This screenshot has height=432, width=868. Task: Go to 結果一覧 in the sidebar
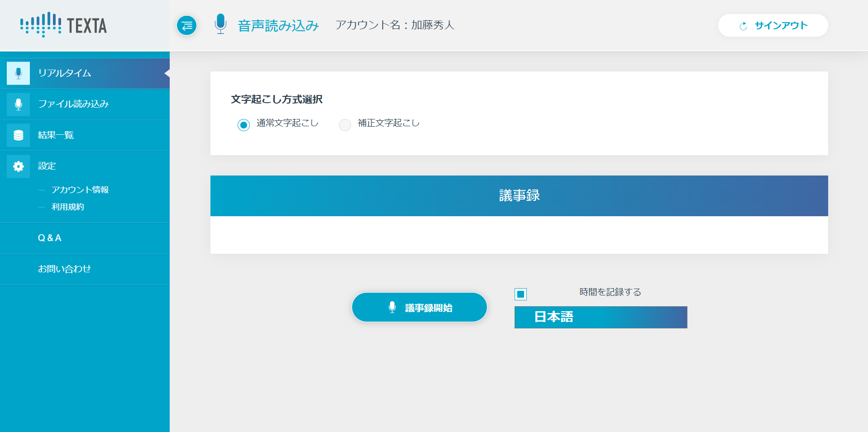pyautogui.click(x=85, y=135)
